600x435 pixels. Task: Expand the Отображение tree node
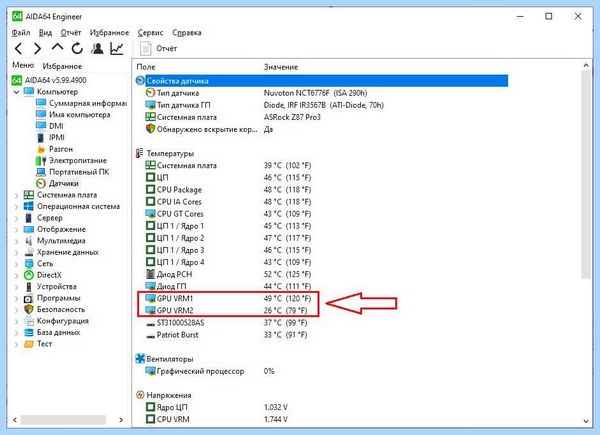point(16,230)
